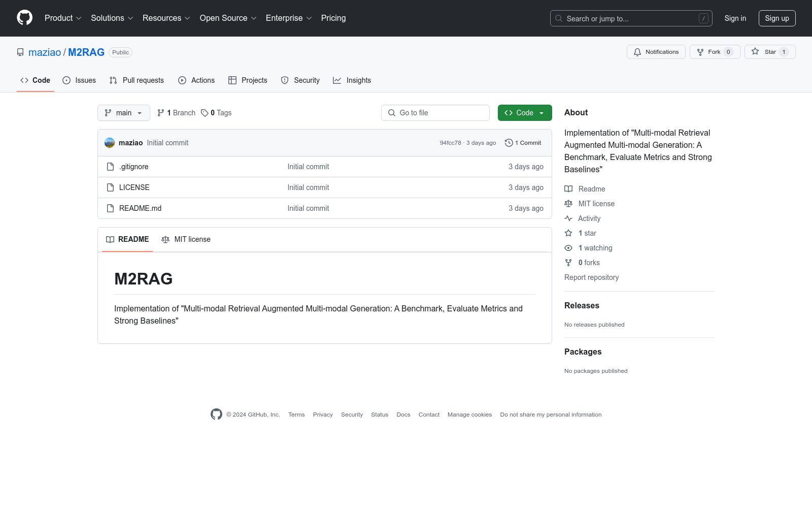
Task: Open the Actions tab
Action: (196, 80)
